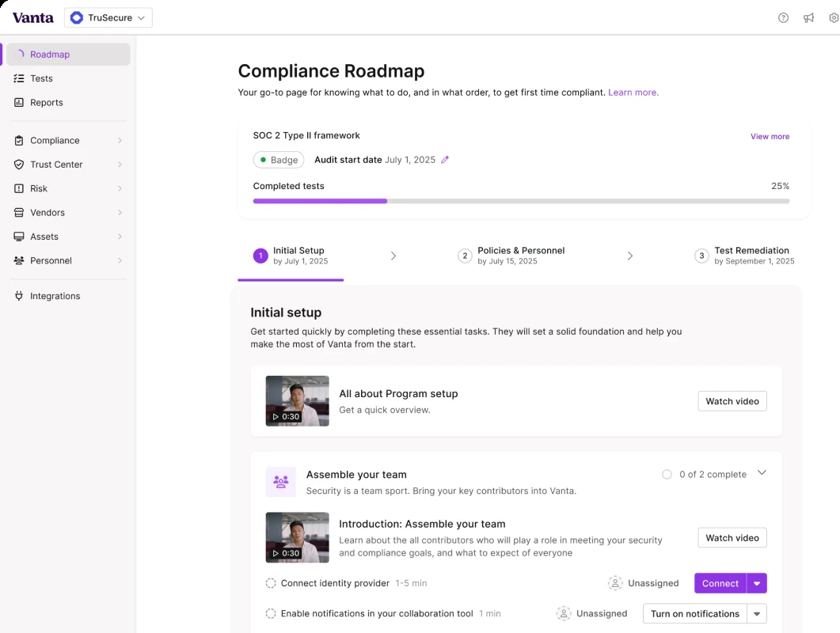Click the purple Connect button
This screenshot has height=633, width=840.
pos(720,583)
